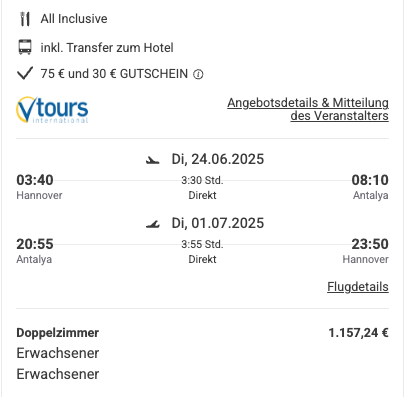Open the voucher info circle icon
This screenshot has height=397, width=408.
pyautogui.click(x=198, y=74)
